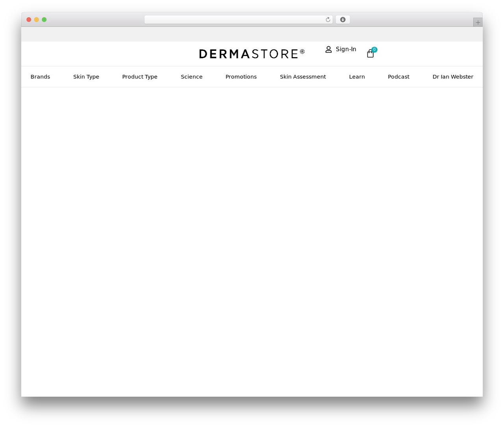This screenshot has width=504, height=427.
Task: Visit the Dr Ian Webster page
Action: [x=453, y=77]
